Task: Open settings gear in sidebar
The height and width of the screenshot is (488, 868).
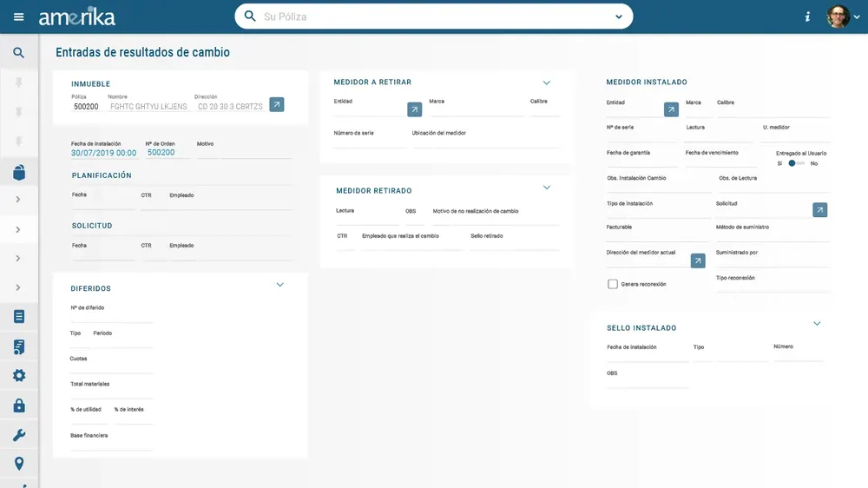Action: 19,376
